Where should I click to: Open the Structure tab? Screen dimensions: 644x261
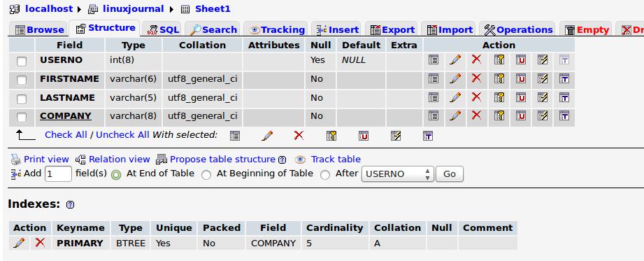[x=105, y=28]
